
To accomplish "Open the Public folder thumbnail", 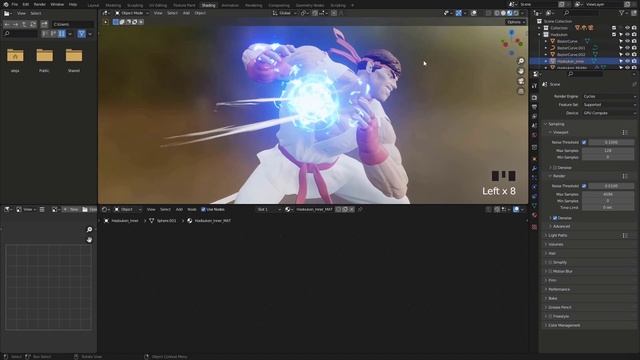I will [44, 55].
